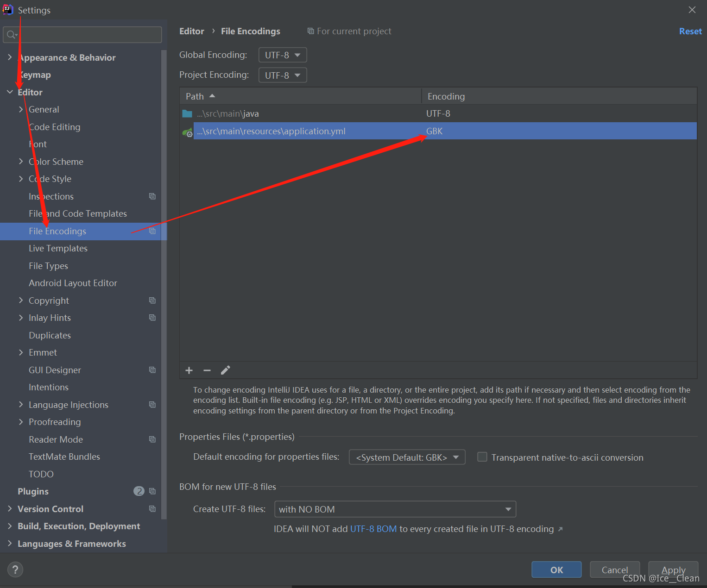Open Android Layout Editor settings
The width and height of the screenshot is (707, 588).
[x=73, y=283]
